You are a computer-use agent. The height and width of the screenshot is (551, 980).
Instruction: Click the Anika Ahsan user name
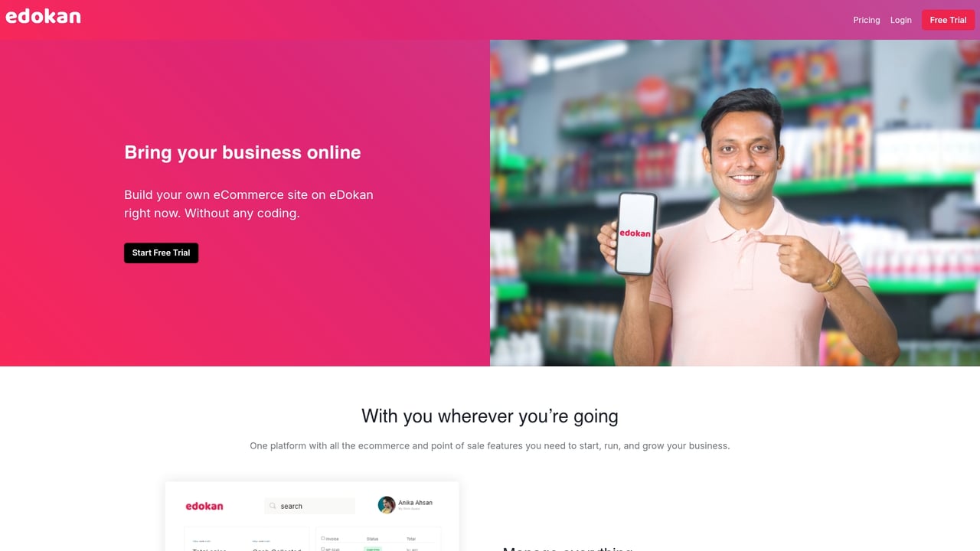pos(416,503)
